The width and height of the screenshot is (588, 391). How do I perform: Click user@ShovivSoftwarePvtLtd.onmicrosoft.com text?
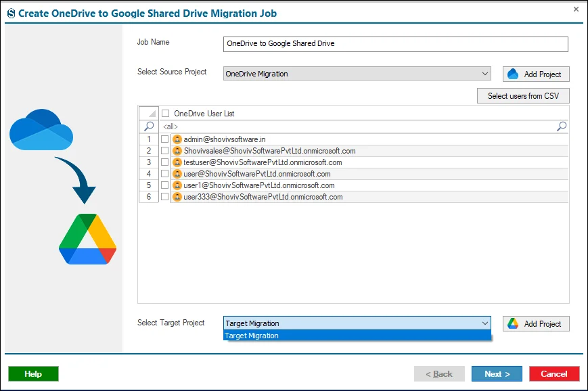[x=257, y=174]
